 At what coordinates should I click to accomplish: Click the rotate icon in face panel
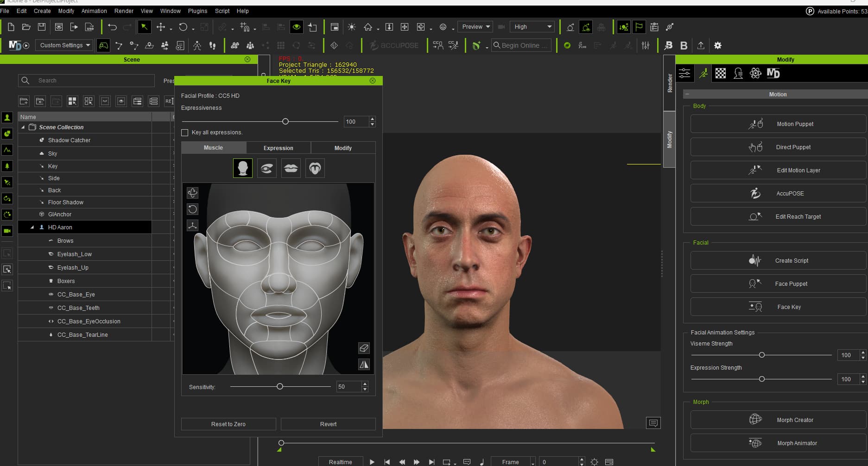click(192, 209)
